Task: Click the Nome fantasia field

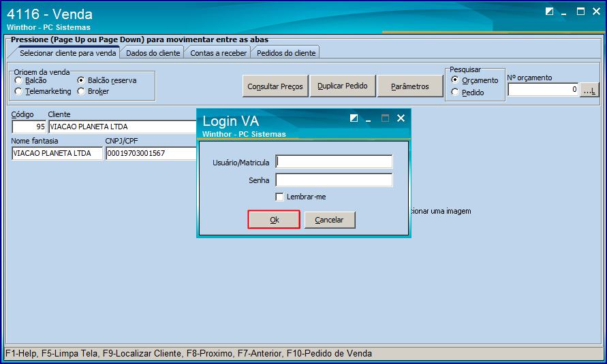Action: pyautogui.click(x=57, y=153)
